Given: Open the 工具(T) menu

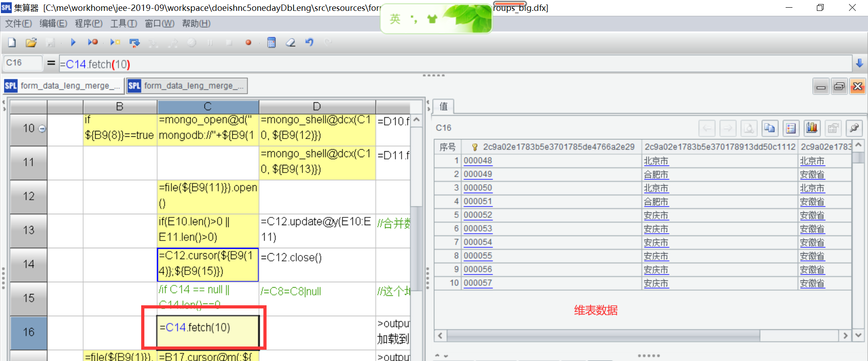Looking at the screenshot, I should click(124, 24).
